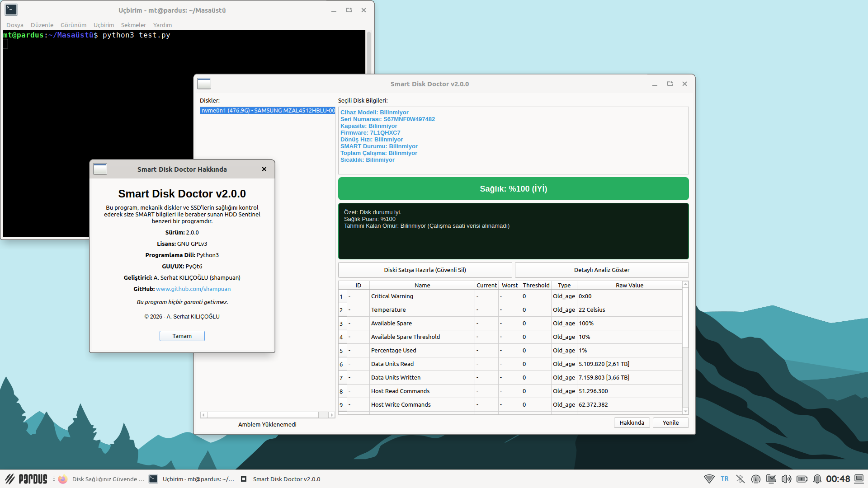Open the Dosya terminal menu
The image size is (868, 488).
[x=14, y=25]
